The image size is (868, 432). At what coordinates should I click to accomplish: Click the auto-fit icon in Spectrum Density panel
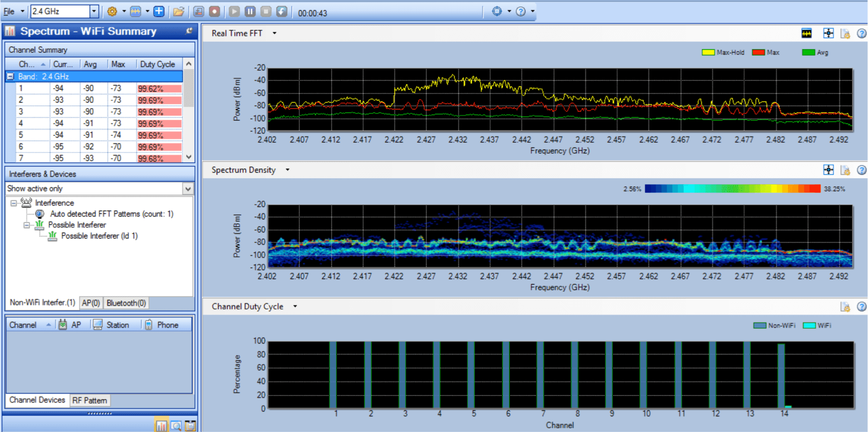[x=828, y=170]
